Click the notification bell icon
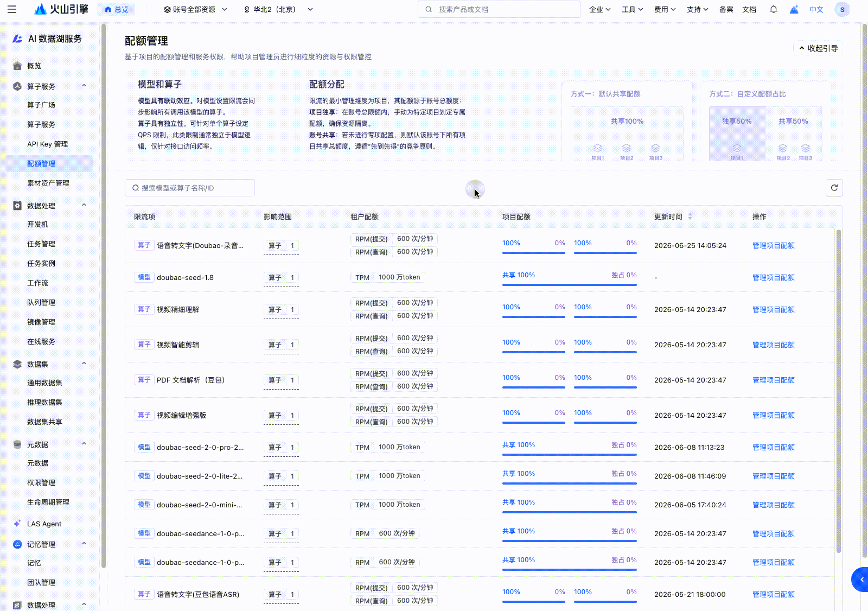This screenshot has width=868, height=611. 774,9
